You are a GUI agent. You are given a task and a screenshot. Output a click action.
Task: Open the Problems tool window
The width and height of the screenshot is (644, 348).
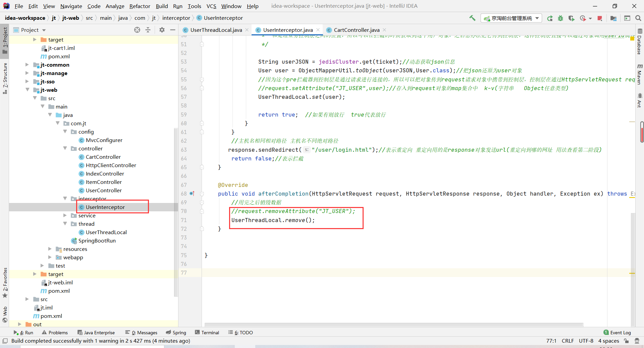pyautogui.click(x=55, y=333)
